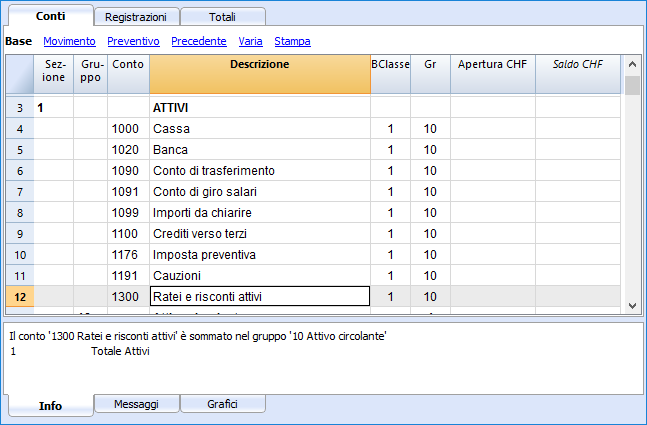Switch to the Stampa view

[x=293, y=41]
